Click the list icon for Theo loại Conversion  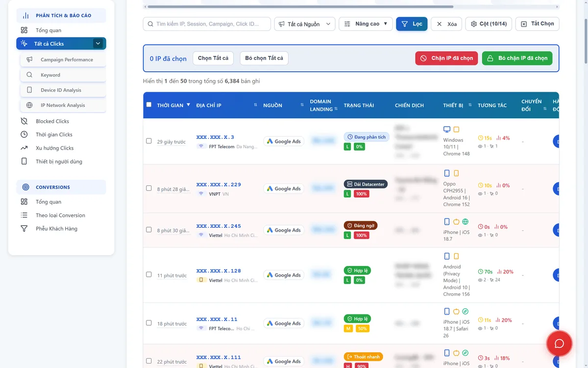24,215
